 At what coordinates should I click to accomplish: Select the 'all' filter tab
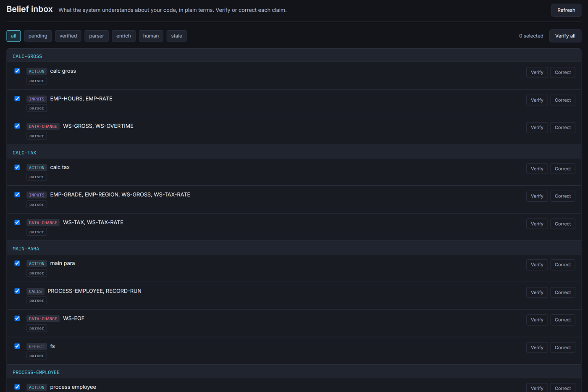click(x=13, y=36)
